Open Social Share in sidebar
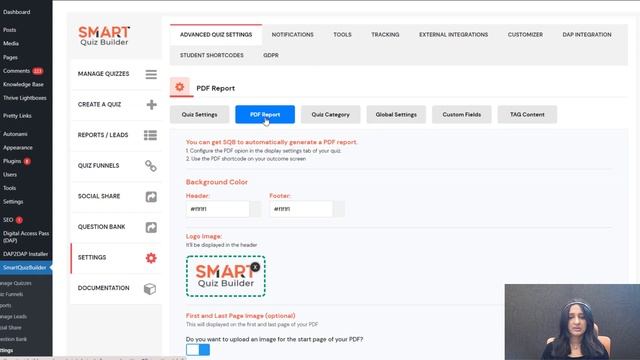The height and width of the screenshot is (360, 640). [116, 196]
